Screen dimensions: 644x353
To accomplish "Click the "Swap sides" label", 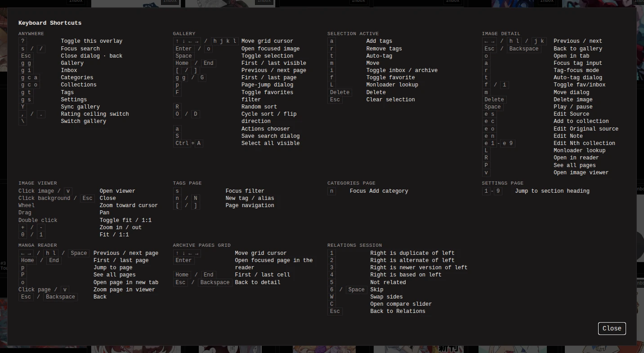I will (x=386, y=297).
